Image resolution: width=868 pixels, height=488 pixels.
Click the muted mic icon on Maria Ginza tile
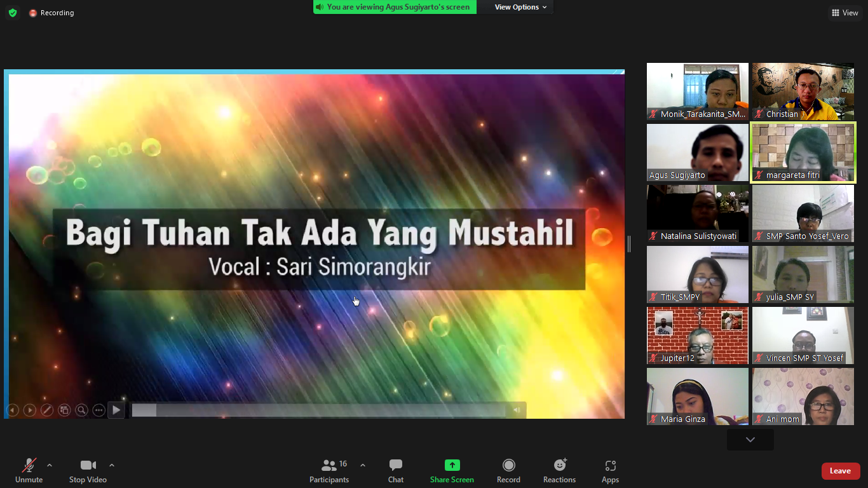coord(653,419)
